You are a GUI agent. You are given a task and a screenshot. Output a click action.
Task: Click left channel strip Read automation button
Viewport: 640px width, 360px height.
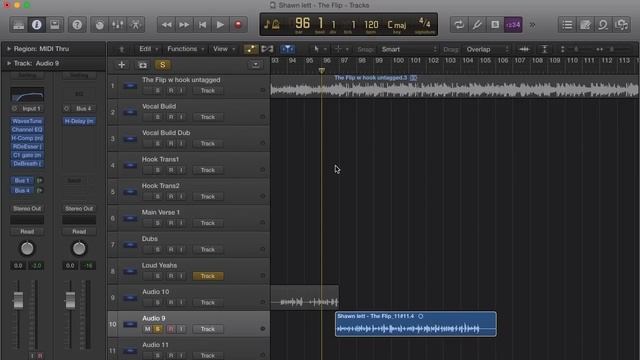pos(27,231)
